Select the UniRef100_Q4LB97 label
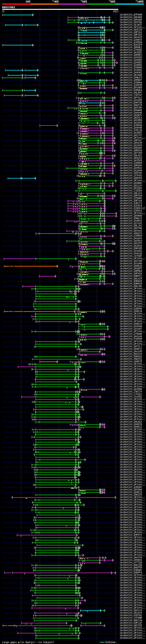This screenshot has width=146, height=644. 131,93
